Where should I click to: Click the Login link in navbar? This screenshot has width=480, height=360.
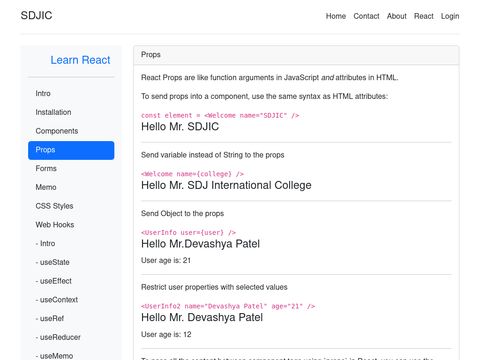(450, 16)
